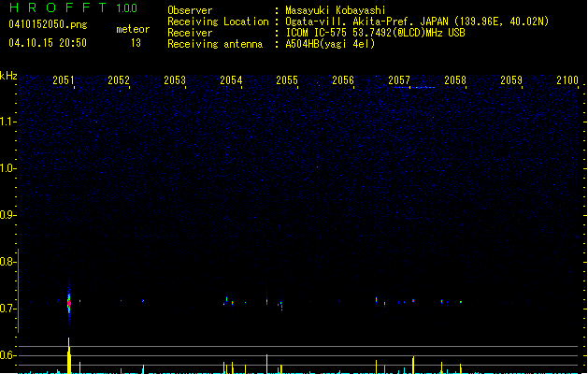Click the kHz axis unit label
This screenshot has width=588, height=374.
8,76
